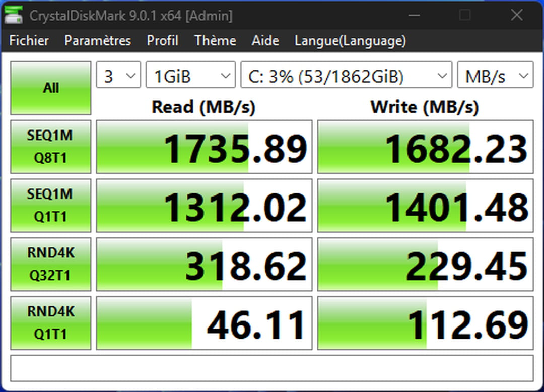544x392 pixels.
Task: Open the Paramètres menu
Action: click(98, 41)
